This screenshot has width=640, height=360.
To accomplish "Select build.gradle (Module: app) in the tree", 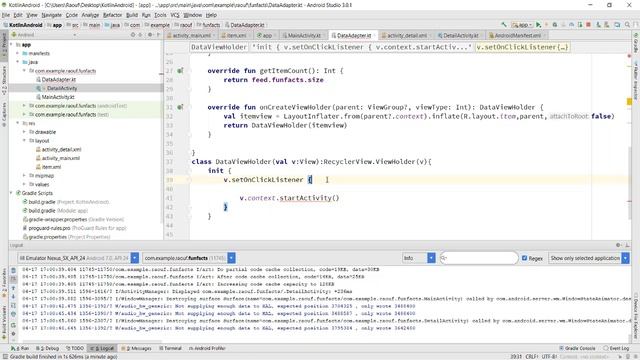I will click(x=58, y=211).
